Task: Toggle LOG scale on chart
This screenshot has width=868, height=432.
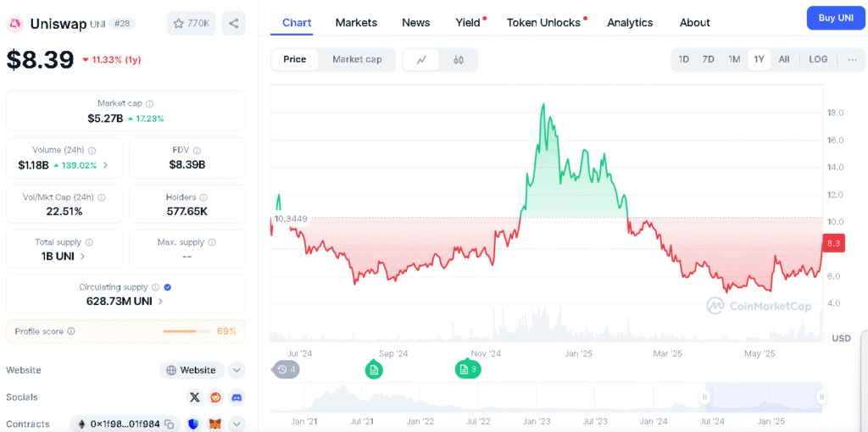Action: pyautogui.click(x=818, y=59)
